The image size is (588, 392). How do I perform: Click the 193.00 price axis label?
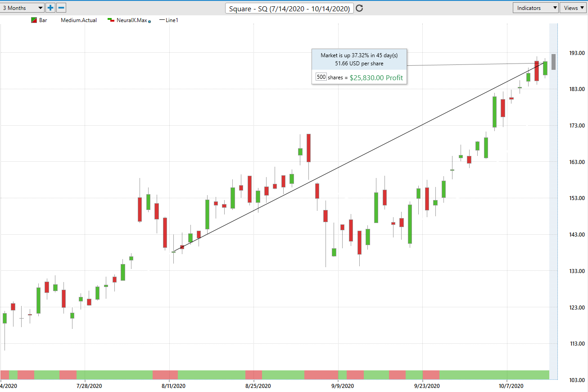(x=577, y=53)
